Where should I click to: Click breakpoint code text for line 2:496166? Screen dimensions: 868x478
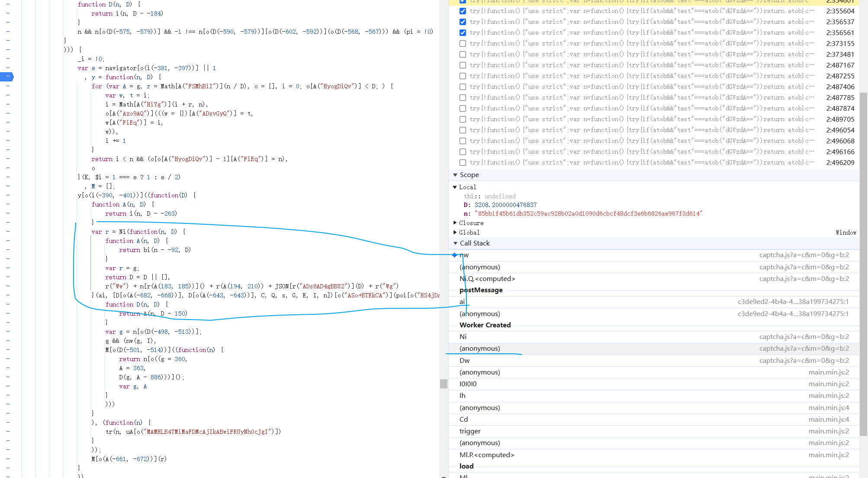642,152
